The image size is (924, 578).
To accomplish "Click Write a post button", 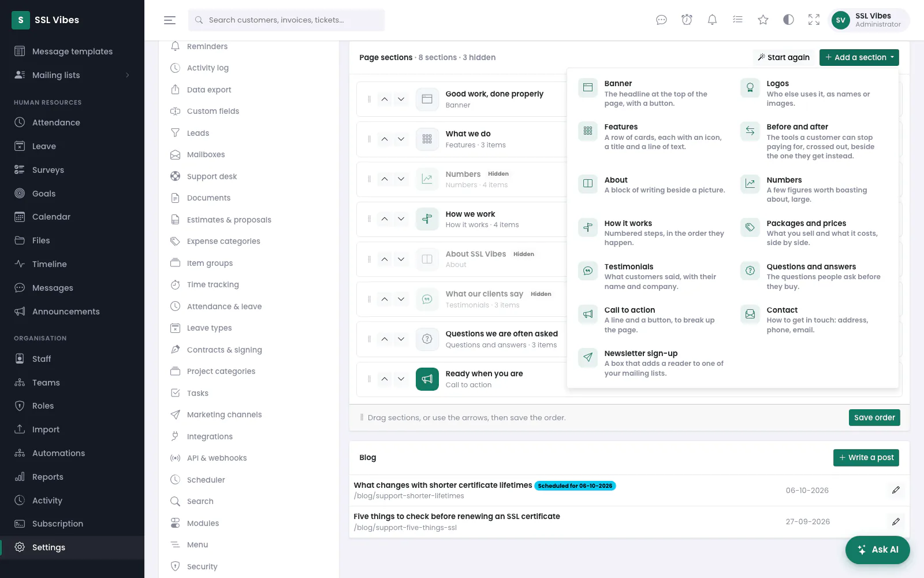I will 866,457.
